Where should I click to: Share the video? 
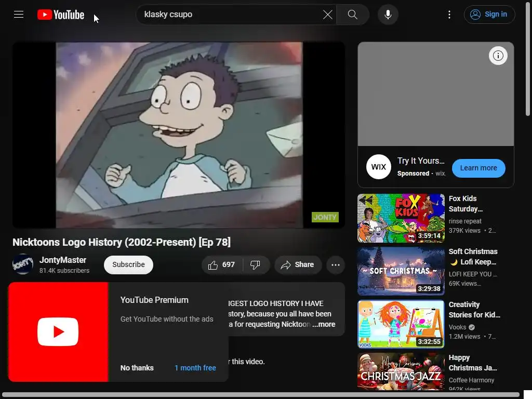point(298,264)
